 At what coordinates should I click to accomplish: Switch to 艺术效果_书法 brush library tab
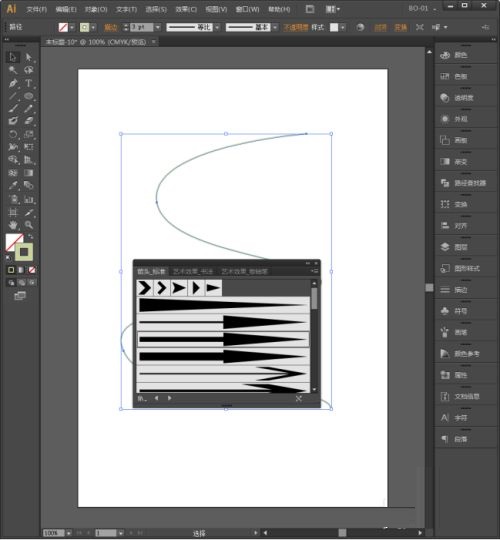click(193, 271)
